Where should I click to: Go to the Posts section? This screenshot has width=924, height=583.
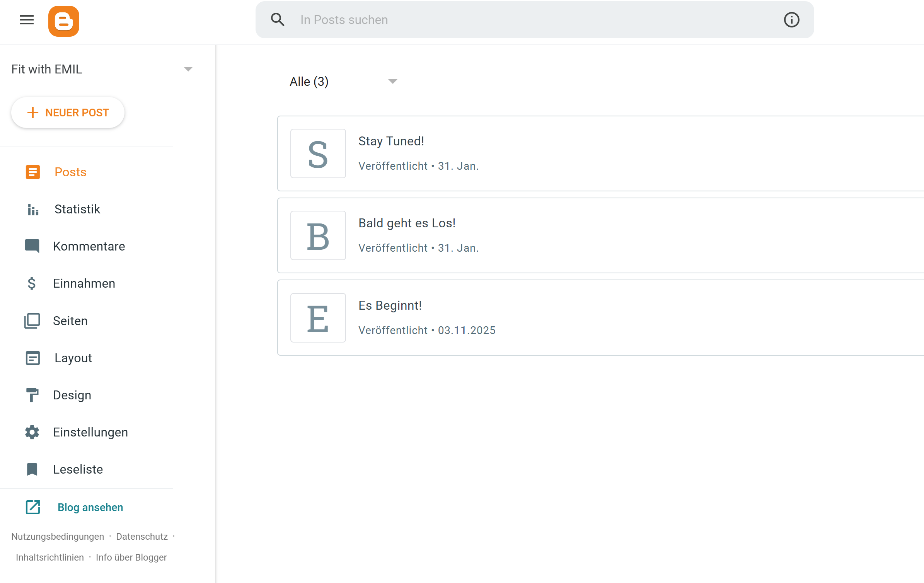pos(70,172)
